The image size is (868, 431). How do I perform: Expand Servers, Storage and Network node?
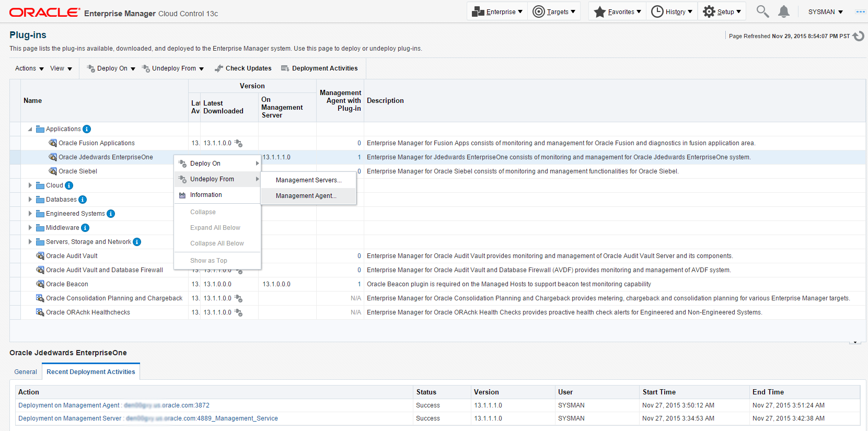click(30, 242)
